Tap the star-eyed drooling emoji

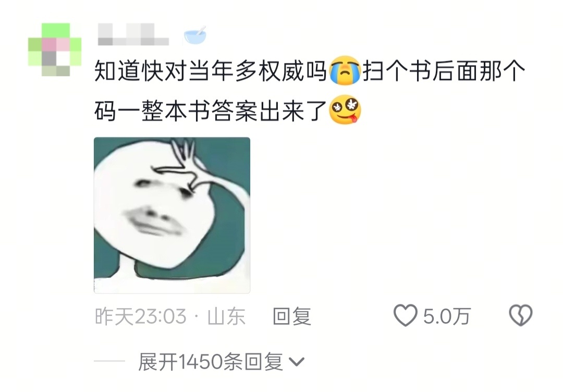(x=345, y=110)
